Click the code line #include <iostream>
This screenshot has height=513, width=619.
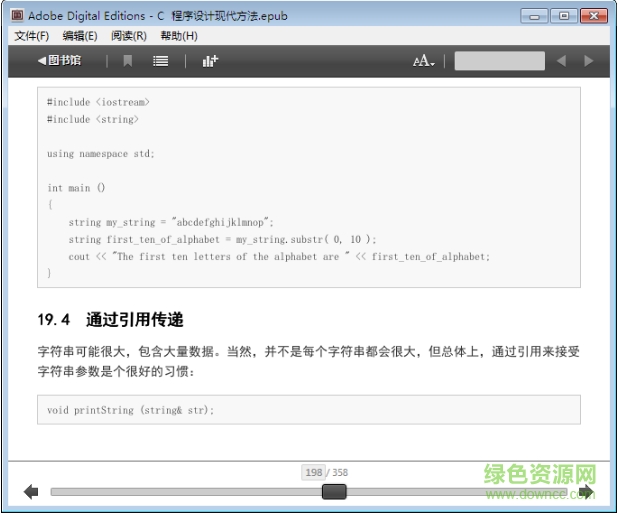click(98, 102)
